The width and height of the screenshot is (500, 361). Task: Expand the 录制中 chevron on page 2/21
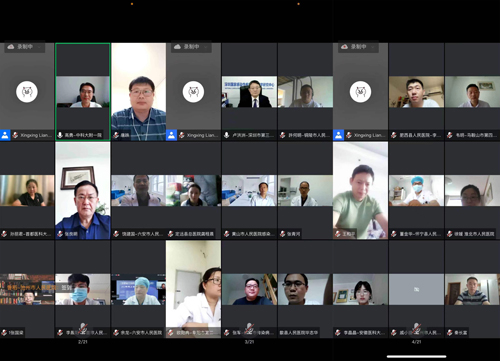click(x=39, y=47)
